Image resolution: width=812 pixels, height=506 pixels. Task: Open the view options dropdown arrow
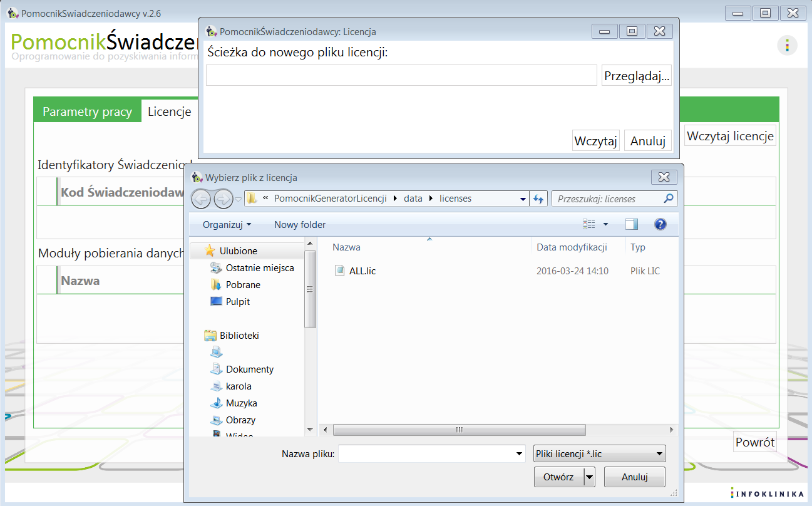pyautogui.click(x=605, y=224)
